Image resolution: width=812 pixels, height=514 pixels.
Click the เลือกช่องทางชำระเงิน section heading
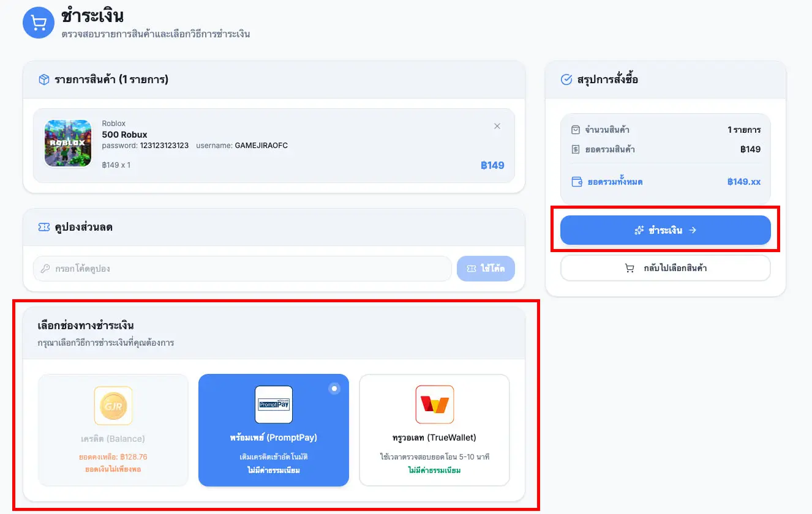pyautogui.click(x=86, y=326)
